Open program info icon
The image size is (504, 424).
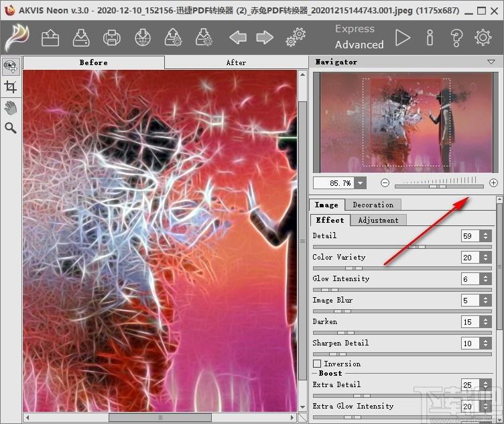[x=430, y=38]
